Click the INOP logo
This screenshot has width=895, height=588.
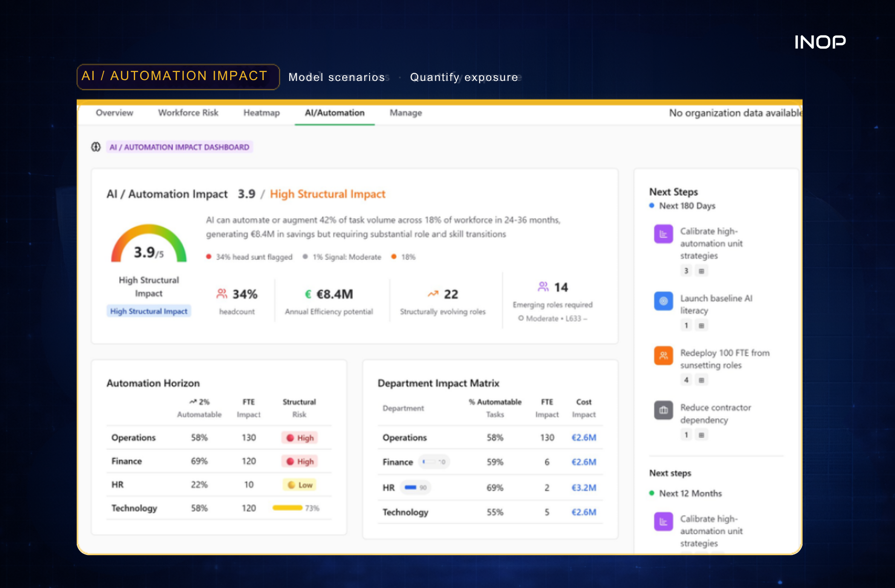pyautogui.click(x=820, y=42)
